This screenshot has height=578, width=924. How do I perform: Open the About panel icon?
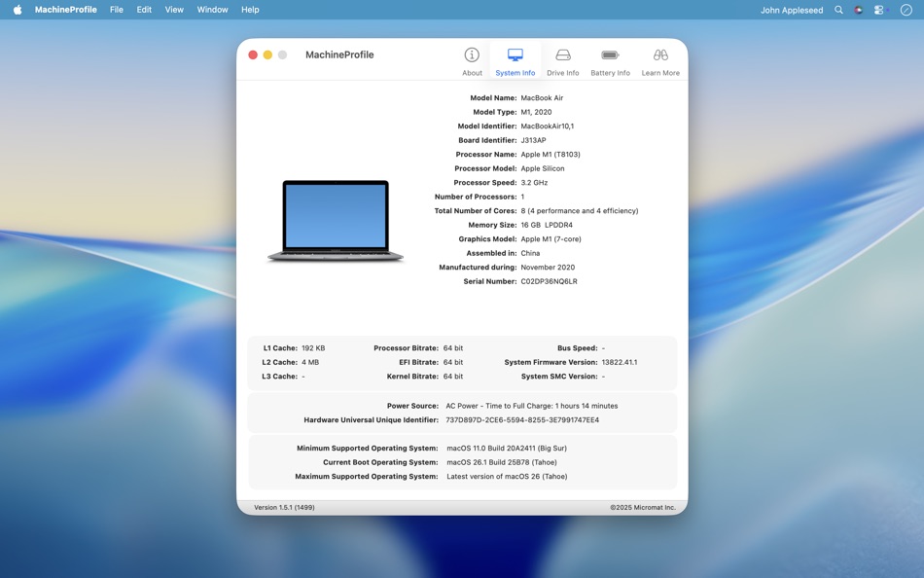point(472,58)
